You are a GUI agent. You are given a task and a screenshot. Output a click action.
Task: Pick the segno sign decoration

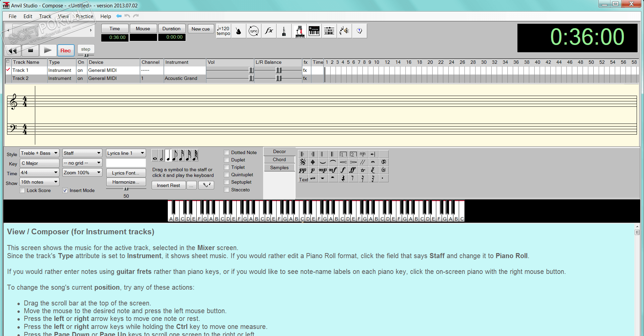[303, 162]
